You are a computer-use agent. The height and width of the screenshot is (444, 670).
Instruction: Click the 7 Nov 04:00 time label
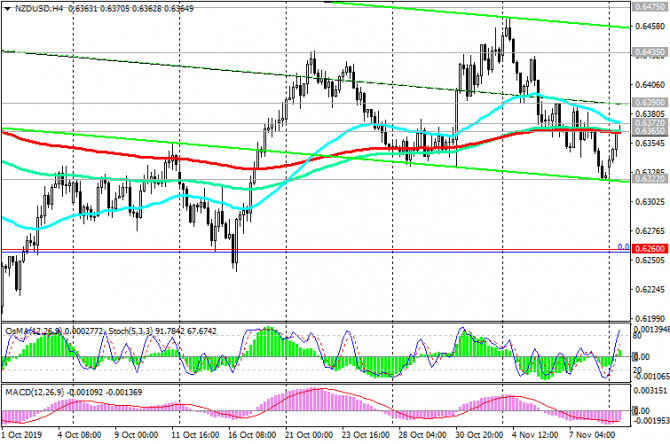592,435
